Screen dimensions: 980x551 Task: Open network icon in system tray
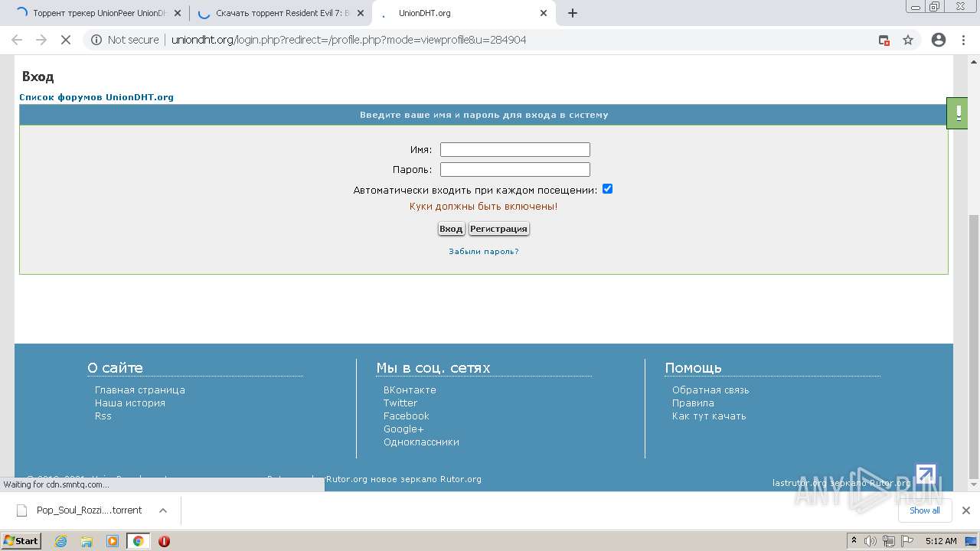coord(888,541)
